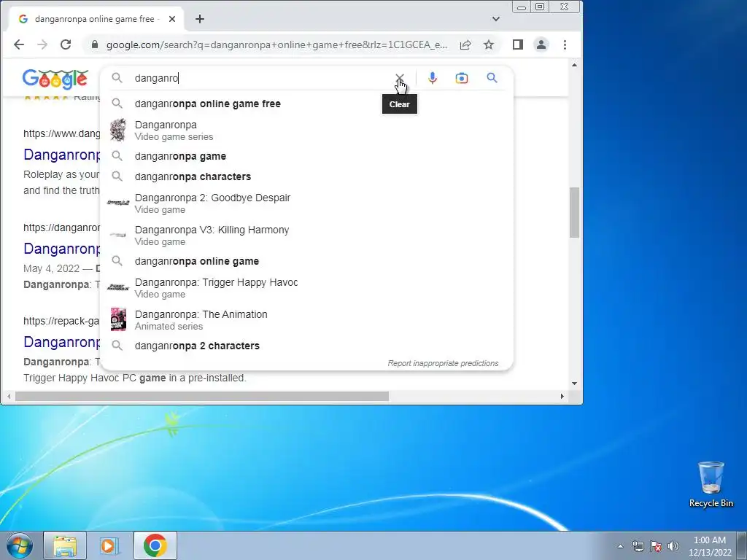Reload the page
The width and height of the screenshot is (747, 560).
(66, 44)
